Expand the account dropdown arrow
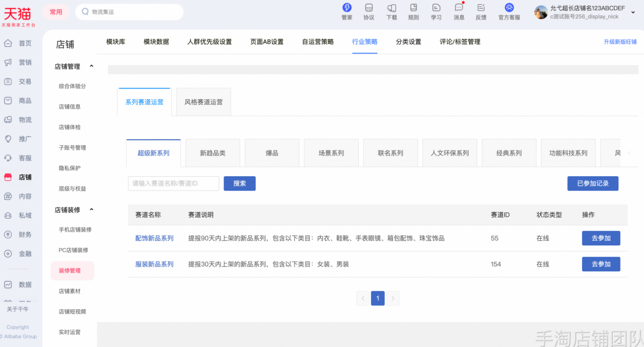Image resolution: width=644 pixels, height=347 pixels. pos(633,12)
